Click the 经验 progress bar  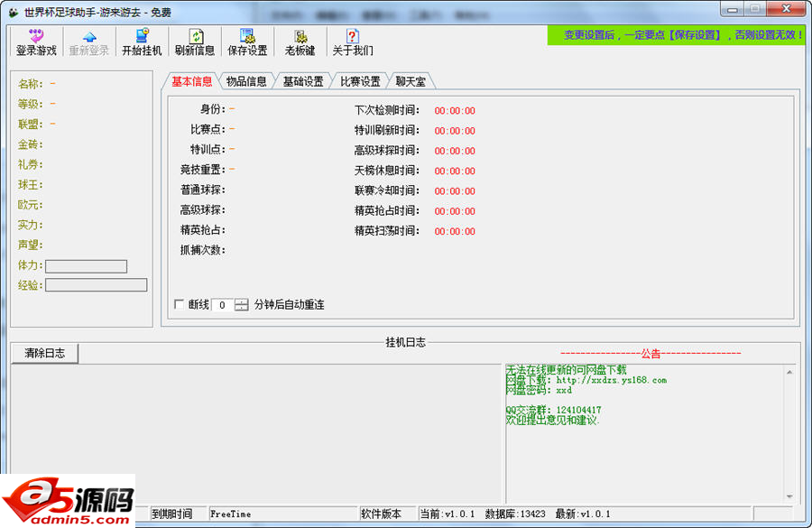point(97,285)
